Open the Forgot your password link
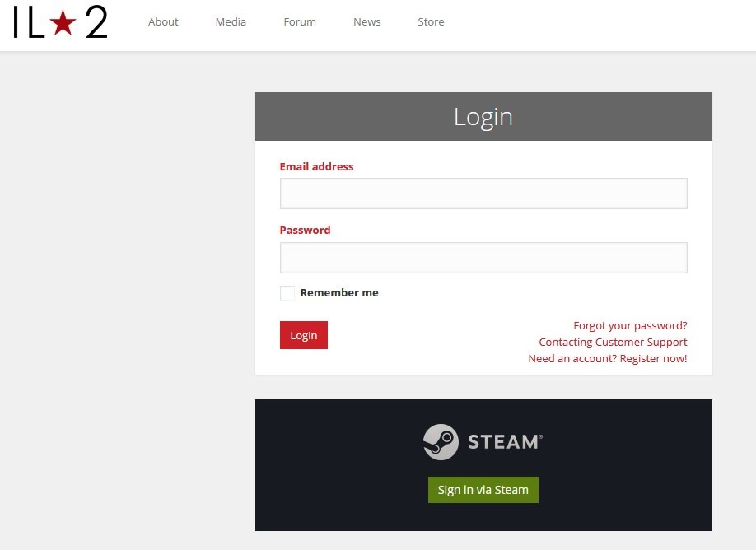Screen dimensions: 756x550 [630, 326]
